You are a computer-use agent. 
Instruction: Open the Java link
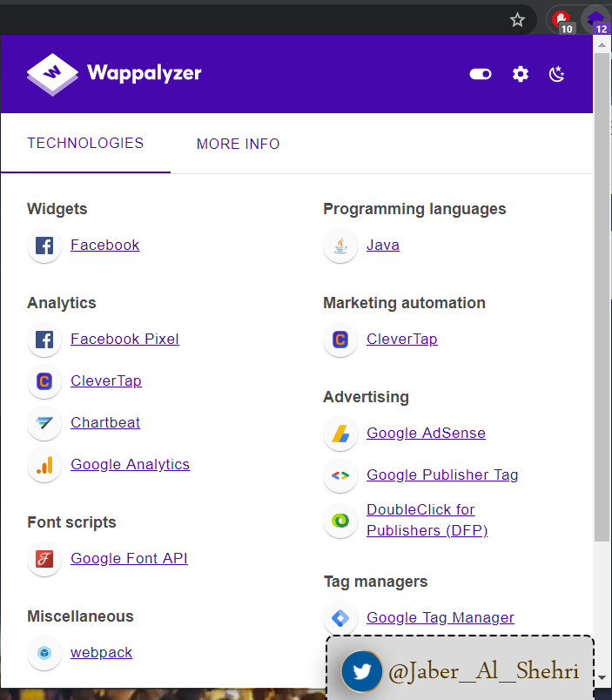pyautogui.click(x=383, y=246)
